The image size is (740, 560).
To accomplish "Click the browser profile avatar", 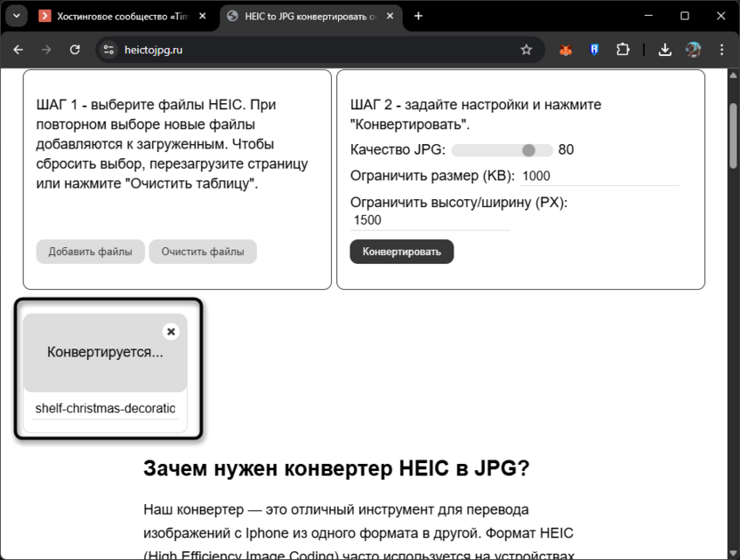I will coord(693,51).
